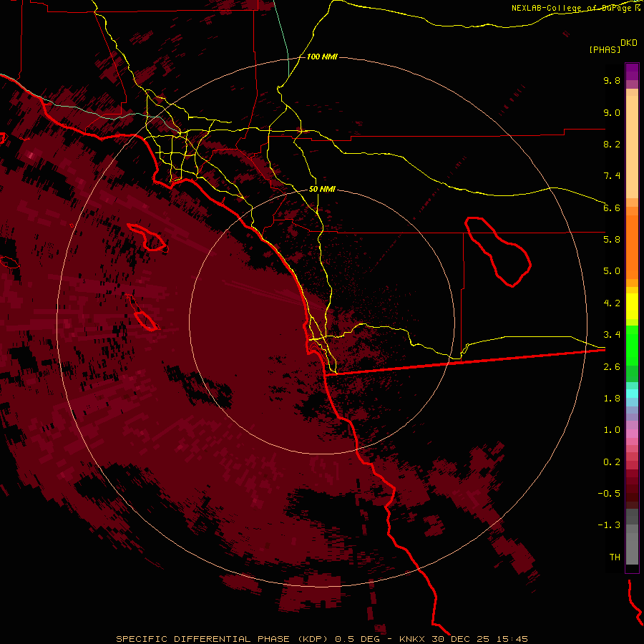This screenshot has height=644, width=644.
Task: Pick the yellow swatch on the color bar
Action: pos(632,306)
